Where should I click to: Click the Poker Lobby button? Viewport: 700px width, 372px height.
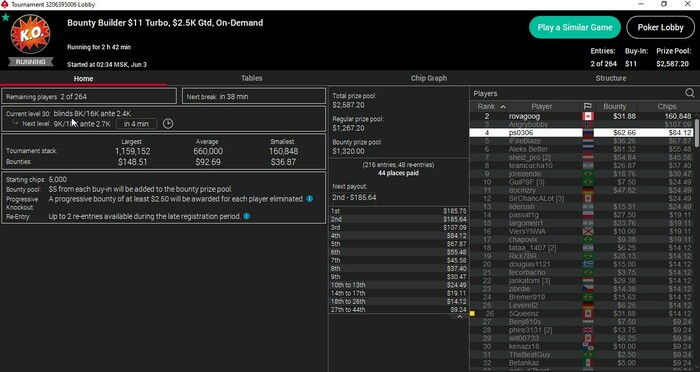pos(660,27)
